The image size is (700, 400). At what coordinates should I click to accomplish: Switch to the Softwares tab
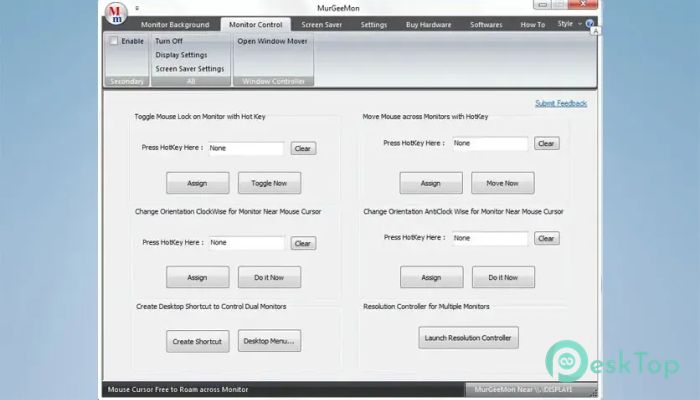(x=486, y=25)
